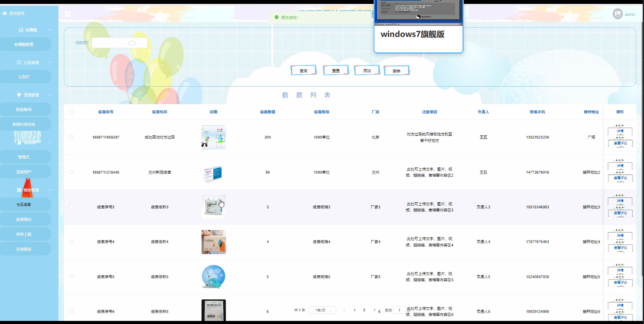Screen dimensions: 644x324
Task: Click the admin username label
Action: pyautogui.click(x=630, y=15)
